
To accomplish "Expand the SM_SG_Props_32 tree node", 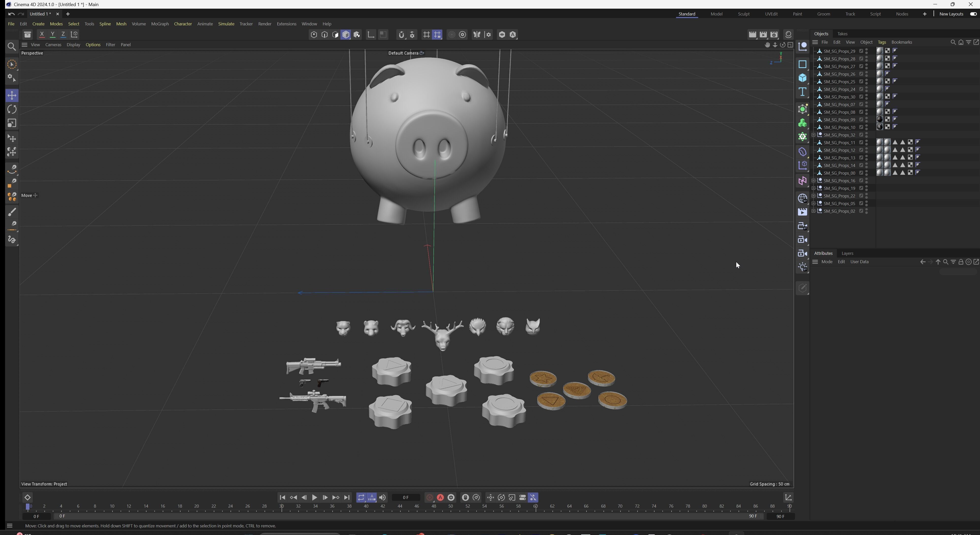I will click(813, 135).
